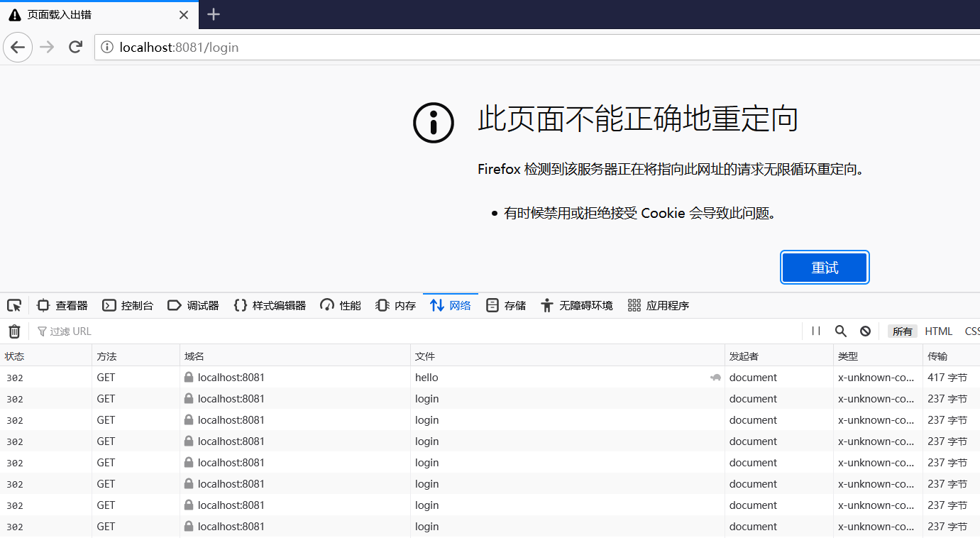Image resolution: width=980 pixels, height=538 pixels.
Task: Open the 存储 storage tab
Action: 506,305
